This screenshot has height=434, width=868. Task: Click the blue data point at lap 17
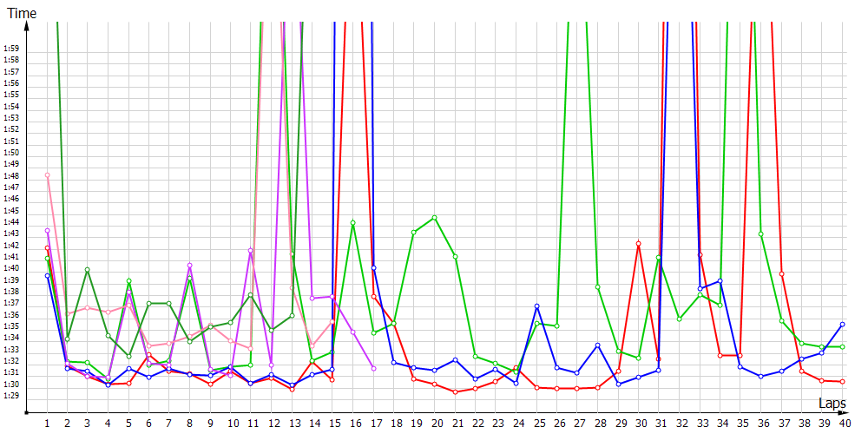(x=373, y=268)
